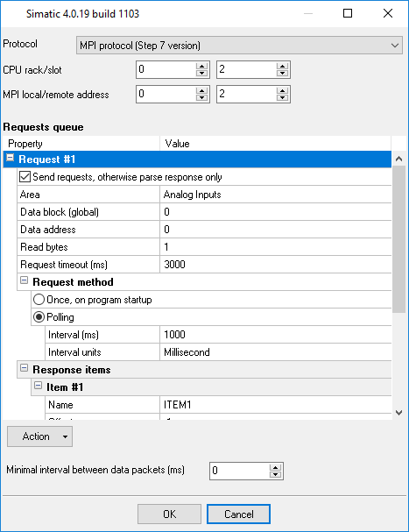Decrease the CPU slot value
409x532 pixels.
pyautogui.click(x=282, y=73)
